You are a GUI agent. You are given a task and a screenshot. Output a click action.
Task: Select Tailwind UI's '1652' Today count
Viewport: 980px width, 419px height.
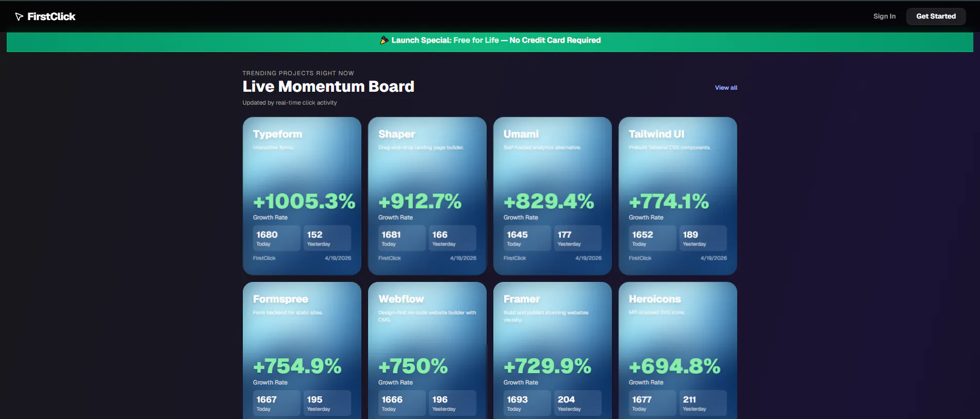[642, 234]
